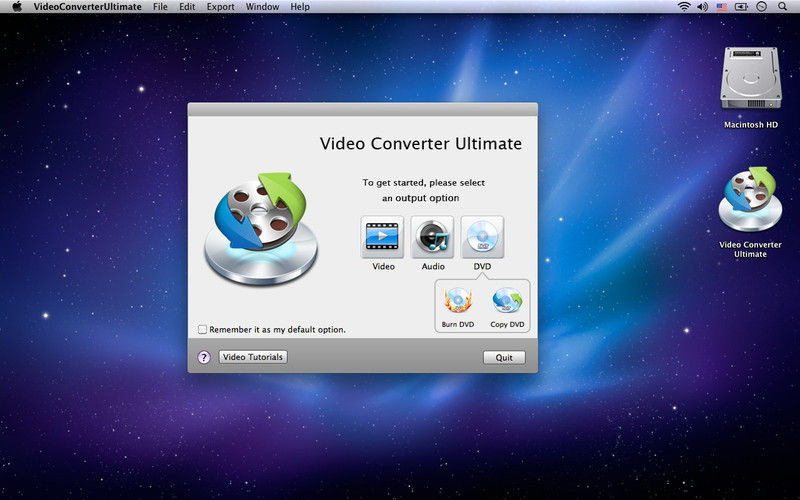Pick the Copy DVD icon
Image resolution: width=800 pixels, height=500 pixels.
[507, 301]
